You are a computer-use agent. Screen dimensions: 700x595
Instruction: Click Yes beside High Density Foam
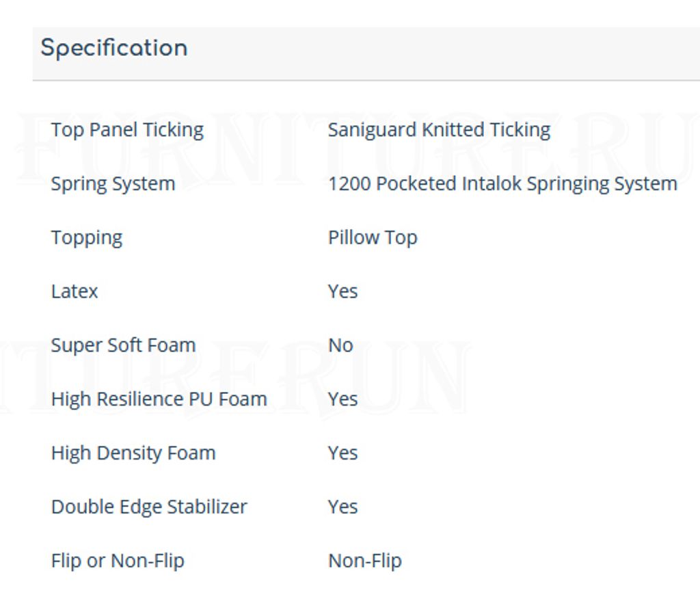[343, 453]
